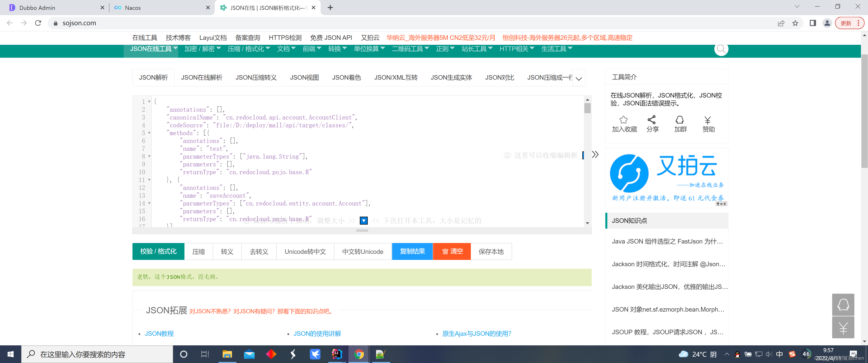This screenshot has height=363, width=868.
Task: Open IntelliJ IDEA from the taskbar
Action: (337, 354)
